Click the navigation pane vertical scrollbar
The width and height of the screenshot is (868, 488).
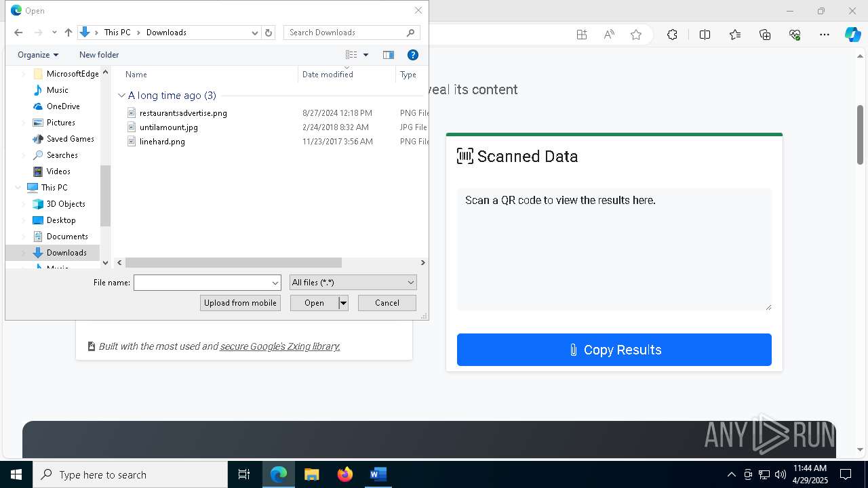[105, 196]
